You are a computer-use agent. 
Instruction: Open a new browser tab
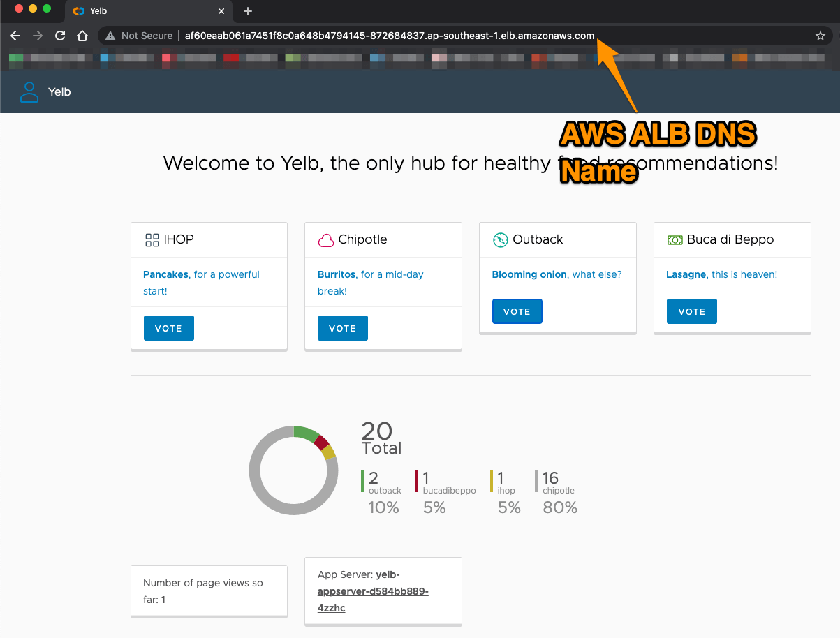[x=248, y=11]
